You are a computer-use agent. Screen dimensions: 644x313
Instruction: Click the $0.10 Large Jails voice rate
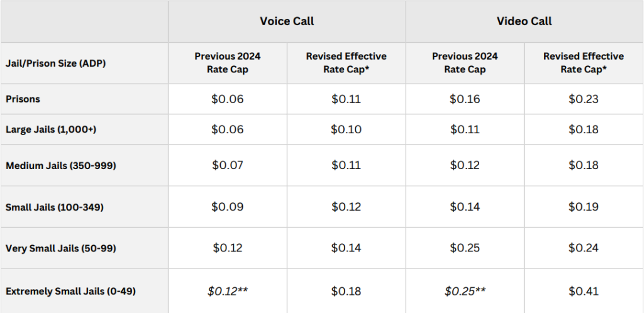tap(346, 129)
